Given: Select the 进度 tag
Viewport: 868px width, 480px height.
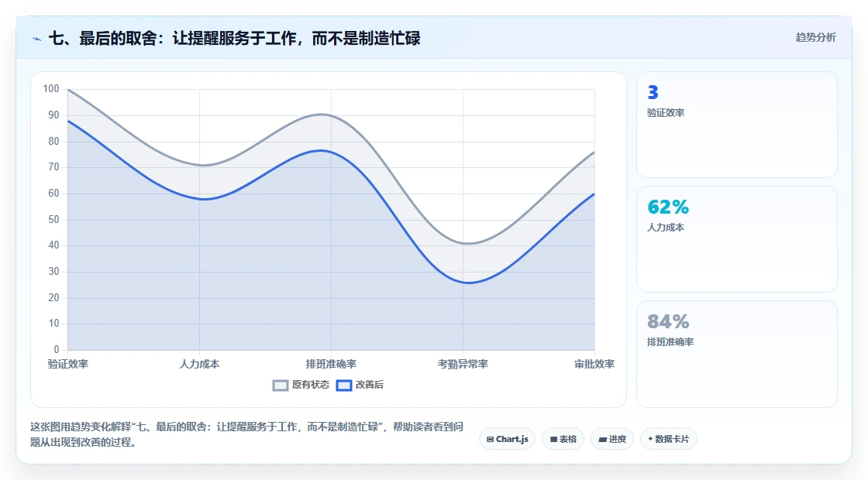Looking at the screenshot, I should click(x=612, y=439).
